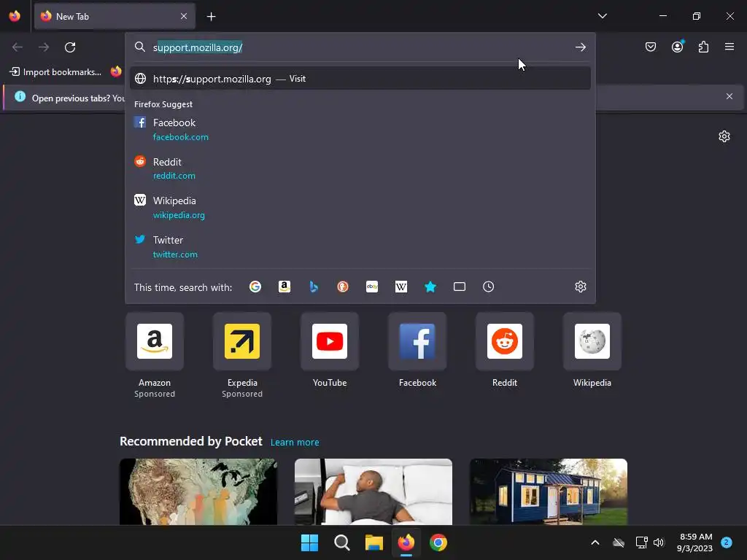Open the clock showing 8:59 AM
Image resolution: width=747 pixels, height=560 pixels.
click(x=694, y=542)
